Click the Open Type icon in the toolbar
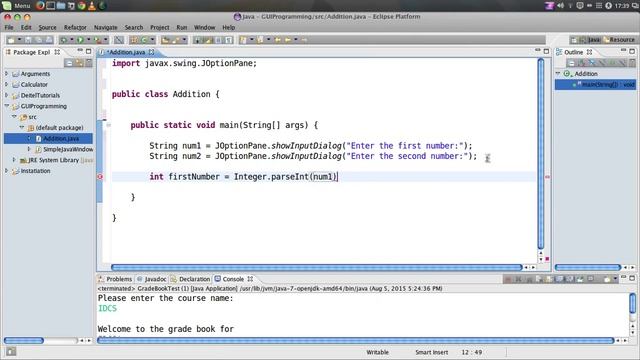 [165, 40]
